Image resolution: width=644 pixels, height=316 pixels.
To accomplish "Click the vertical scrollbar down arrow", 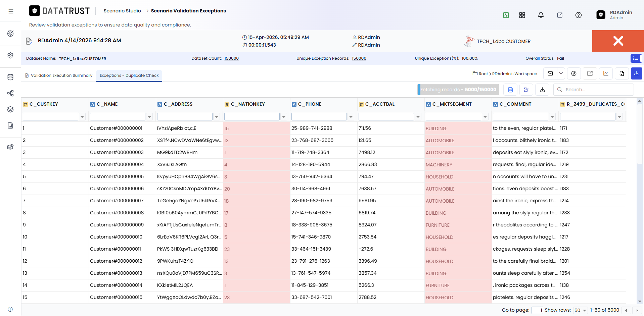I will click(640, 301).
